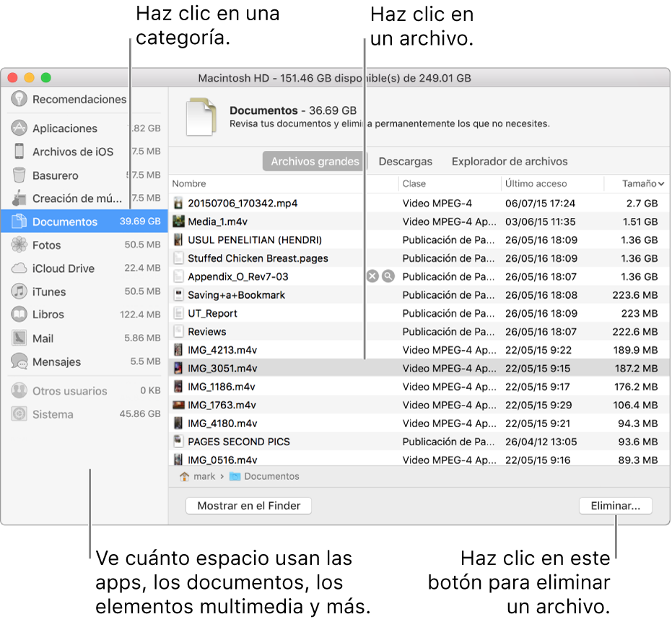Select file IMG_0516.m4v
672x622 pixels.
(x=222, y=460)
